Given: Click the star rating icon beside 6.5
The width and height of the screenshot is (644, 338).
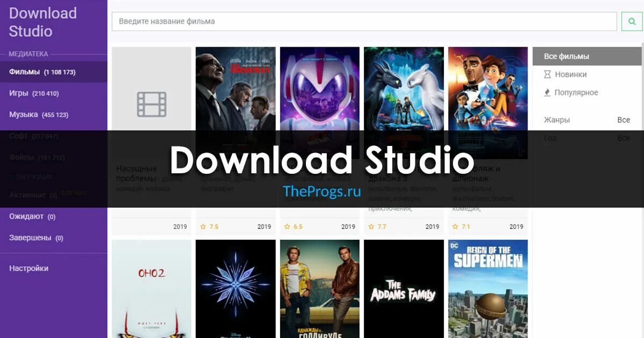Looking at the screenshot, I should click(x=287, y=227).
